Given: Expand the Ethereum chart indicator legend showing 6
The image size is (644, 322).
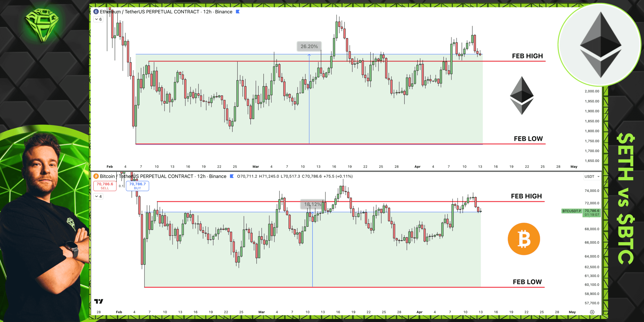Looking at the screenshot, I should (x=98, y=19).
